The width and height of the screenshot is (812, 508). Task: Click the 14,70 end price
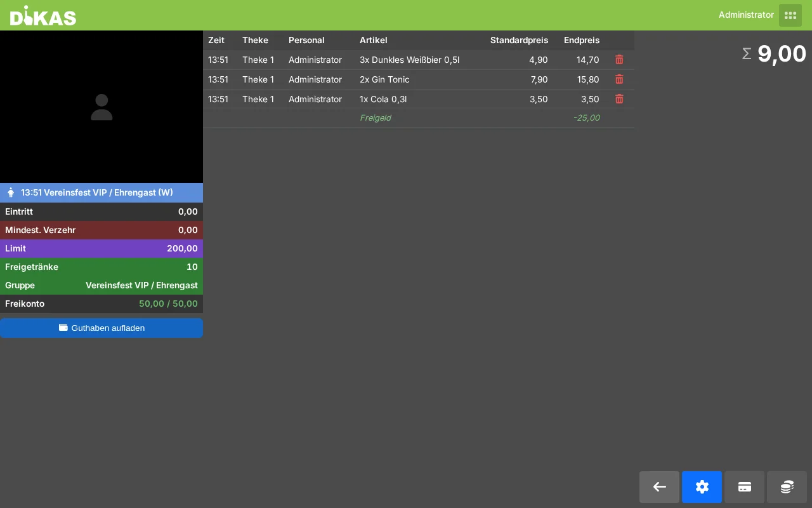pyautogui.click(x=588, y=60)
